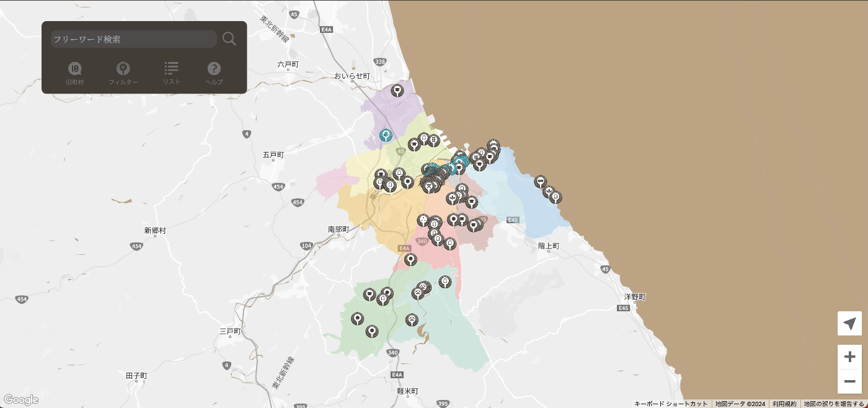Show the リスト list view
This screenshot has height=408, width=868.
tap(172, 73)
